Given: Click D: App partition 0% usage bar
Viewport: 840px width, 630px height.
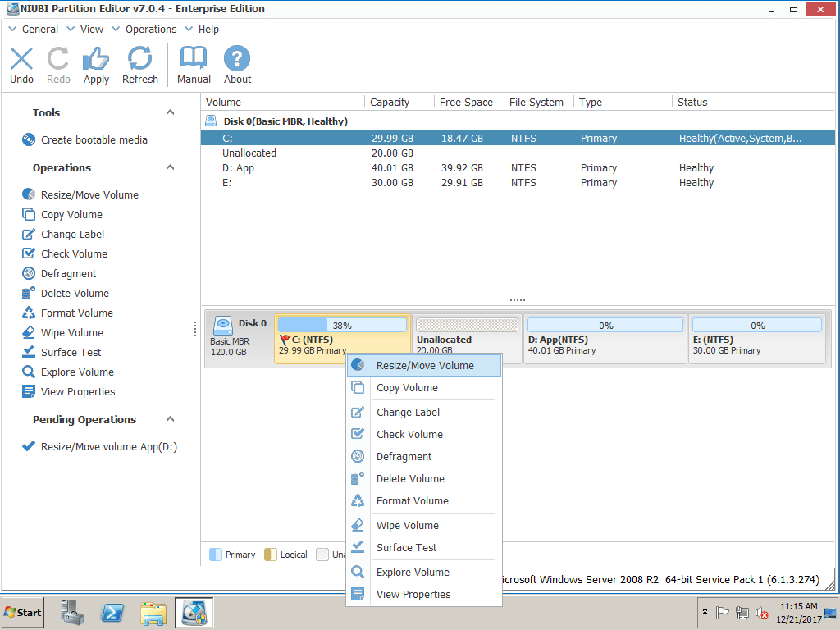Looking at the screenshot, I should pos(605,325).
